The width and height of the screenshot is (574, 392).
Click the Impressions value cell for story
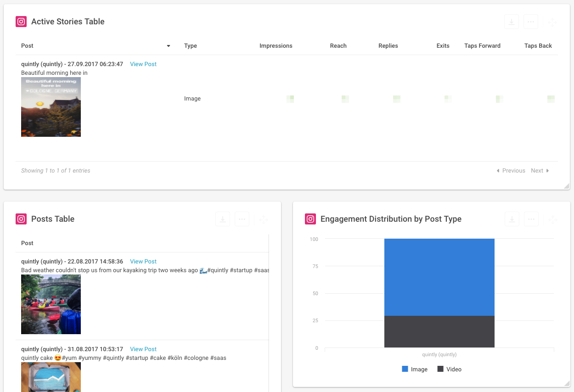(x=290, y=99)
